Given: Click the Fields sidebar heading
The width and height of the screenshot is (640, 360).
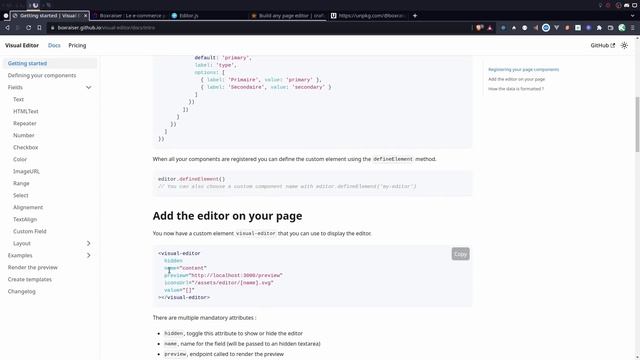Looking at the screenshot, I should tap(15, 87).
